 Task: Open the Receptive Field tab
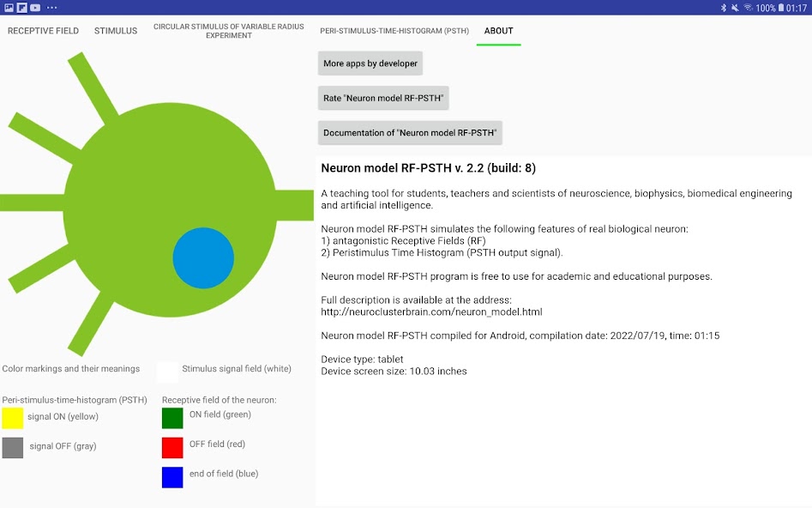tap(43, 31)
